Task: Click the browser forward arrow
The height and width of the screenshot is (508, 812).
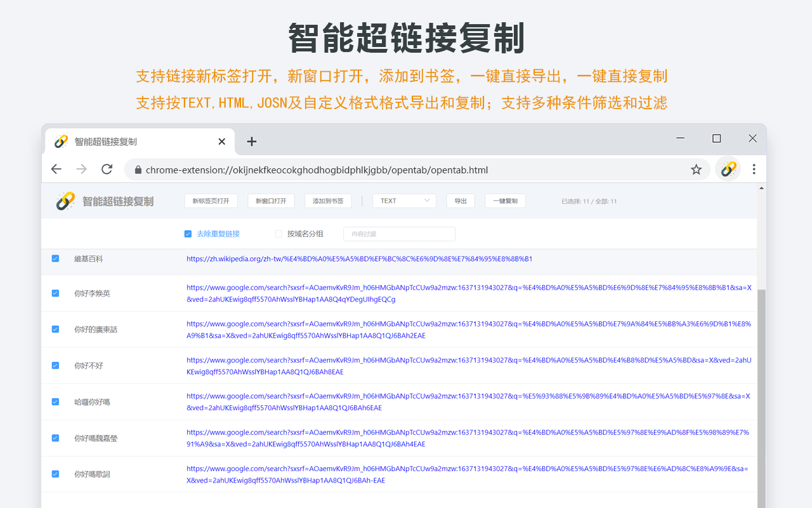Action: point(82,169)
